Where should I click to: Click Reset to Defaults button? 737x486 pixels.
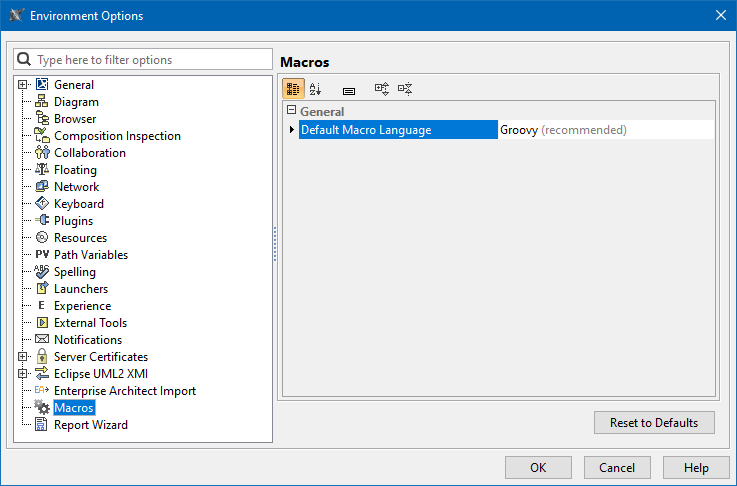[654, 423]
